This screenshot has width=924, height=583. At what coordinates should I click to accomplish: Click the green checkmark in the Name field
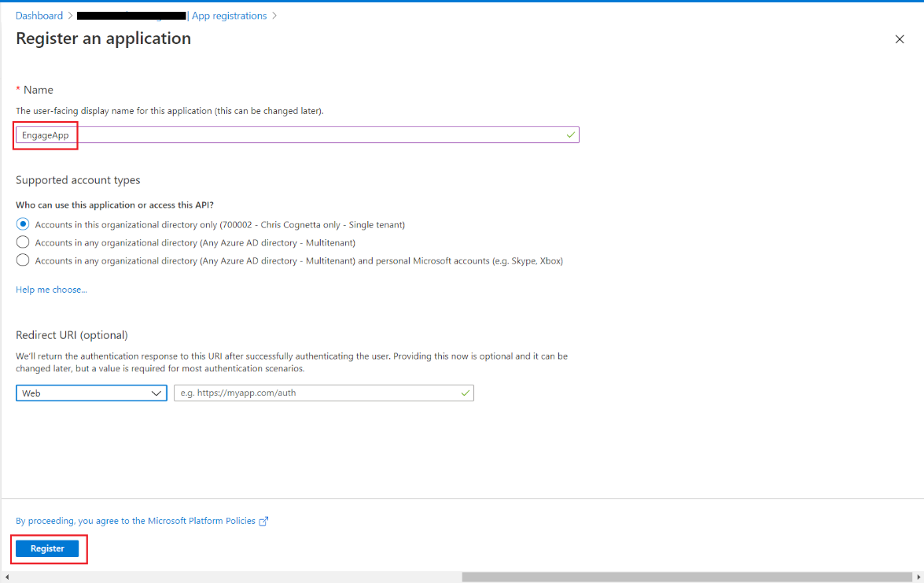tap(570, 135)
